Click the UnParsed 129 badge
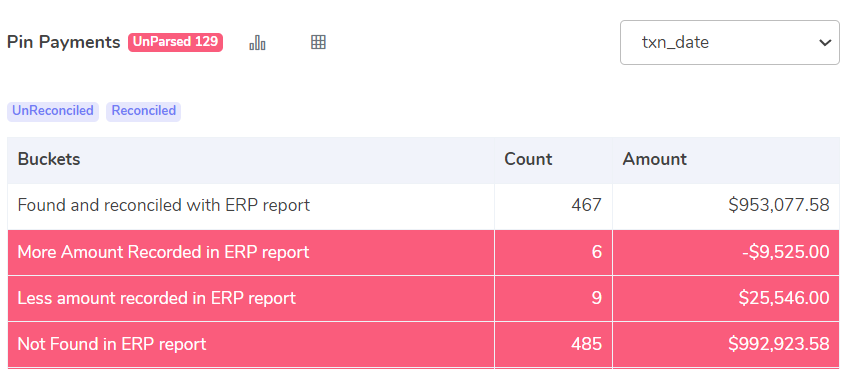Screen dimensions: 842x369 pos(175,42)
